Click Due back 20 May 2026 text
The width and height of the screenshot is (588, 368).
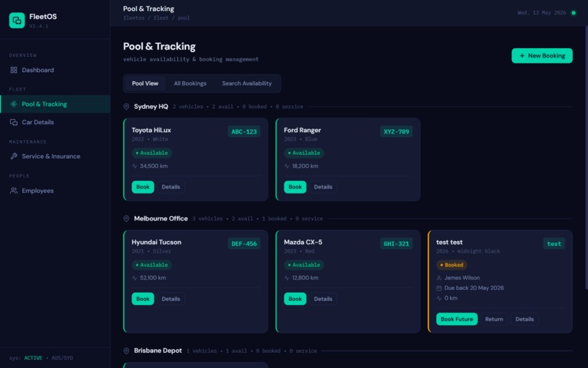pyautogui.click(x=474, y=288)
